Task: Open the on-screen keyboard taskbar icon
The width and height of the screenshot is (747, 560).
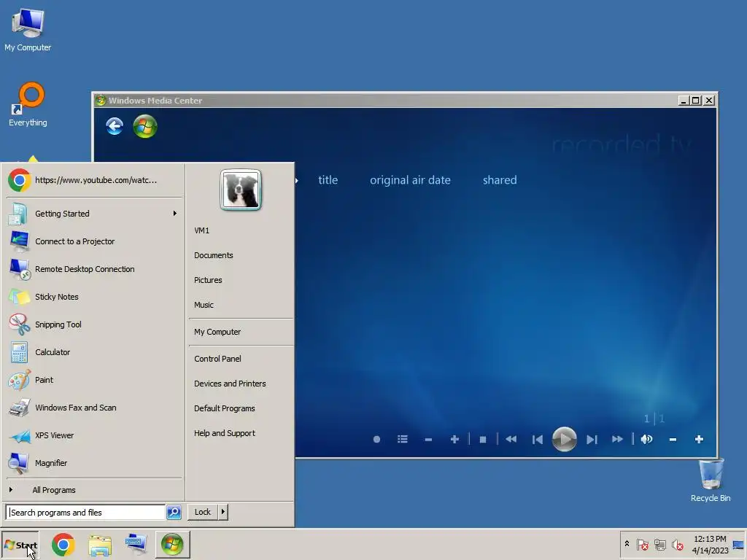Action: coord(136,545)
